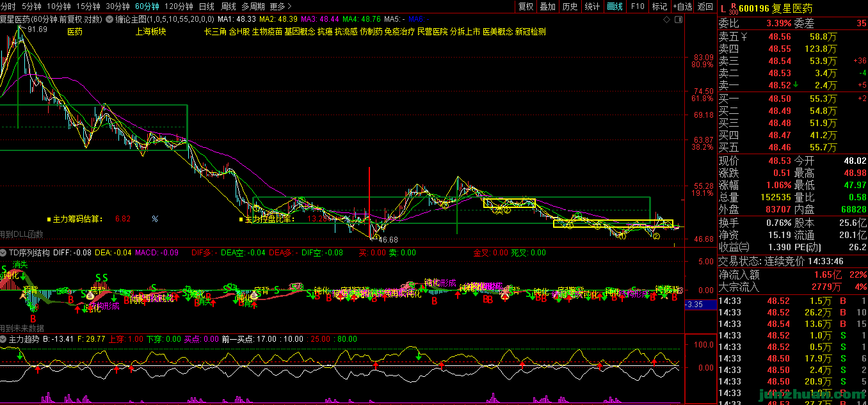Click the ¥ icon next to 卖五
This screenshot has width=868, height=405.
(x=744, y=37)
